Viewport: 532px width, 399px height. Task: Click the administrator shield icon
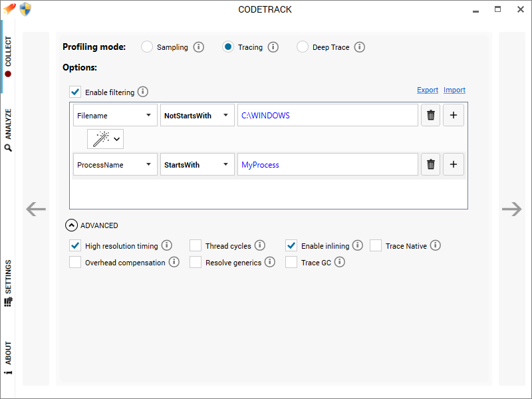coord(25,9)
